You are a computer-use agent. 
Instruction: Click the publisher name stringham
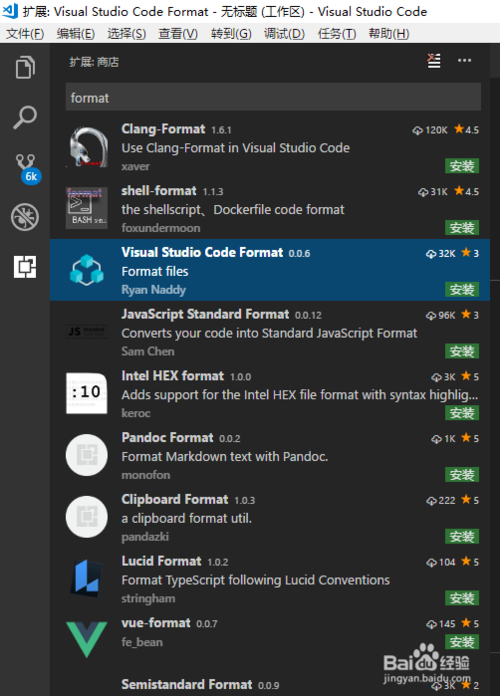(148, 598)
